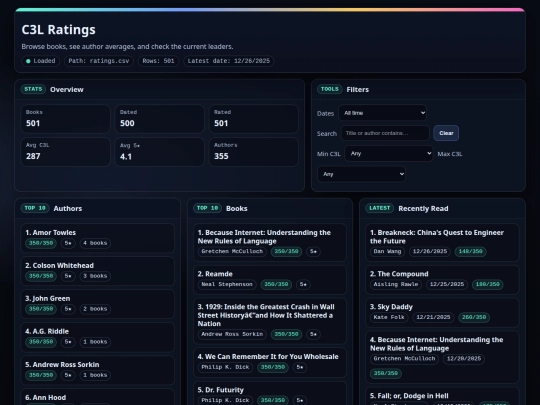Image resolution: width=540 pixels, height=405 pixels.
Task: Open Because Internet in the Top 10 Books
Action: click(270, 242)
